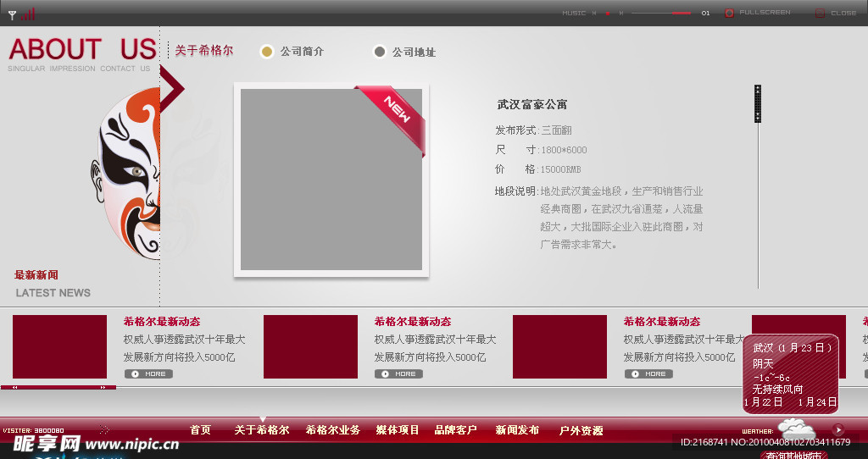Click the 关于希格尔 heading
Screen dimensions: 868x459
(203, 50)
